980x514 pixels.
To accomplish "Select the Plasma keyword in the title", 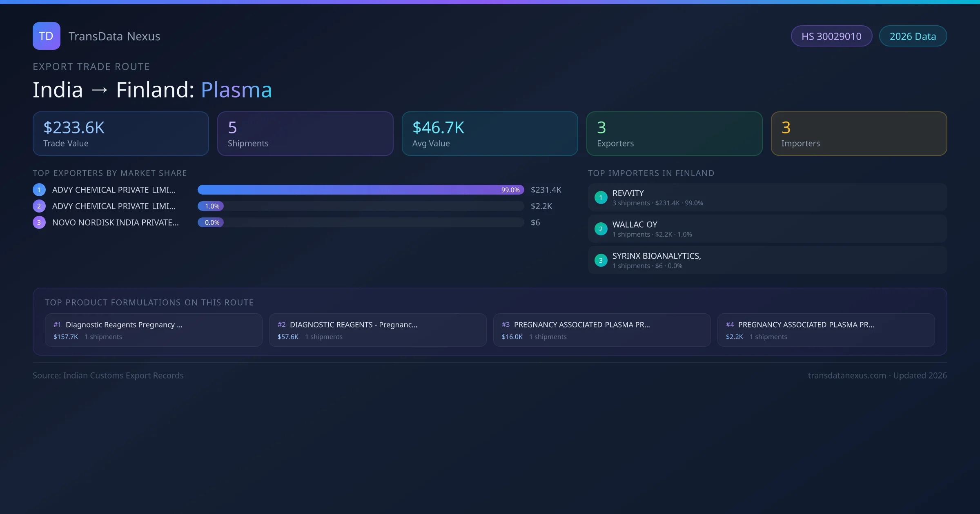I will 236,90.
